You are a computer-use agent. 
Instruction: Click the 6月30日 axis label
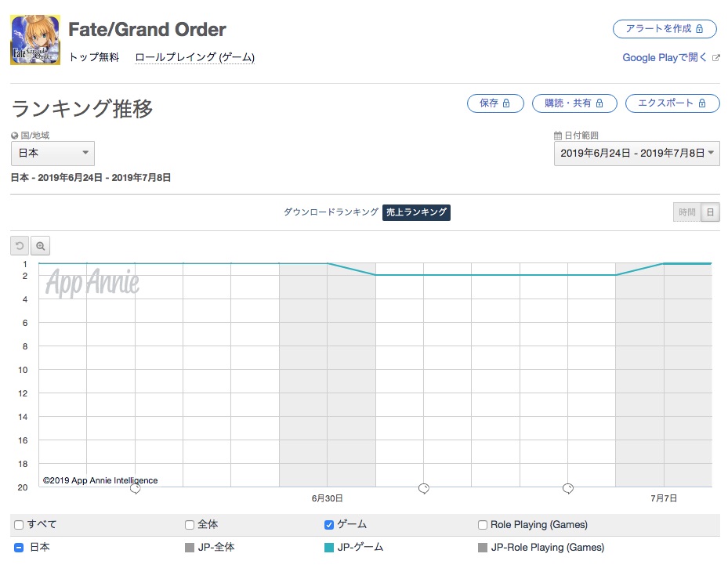click(328, 498)
